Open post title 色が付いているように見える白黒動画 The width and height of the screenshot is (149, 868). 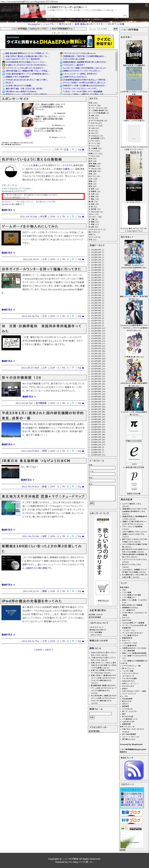coord(32,159)
